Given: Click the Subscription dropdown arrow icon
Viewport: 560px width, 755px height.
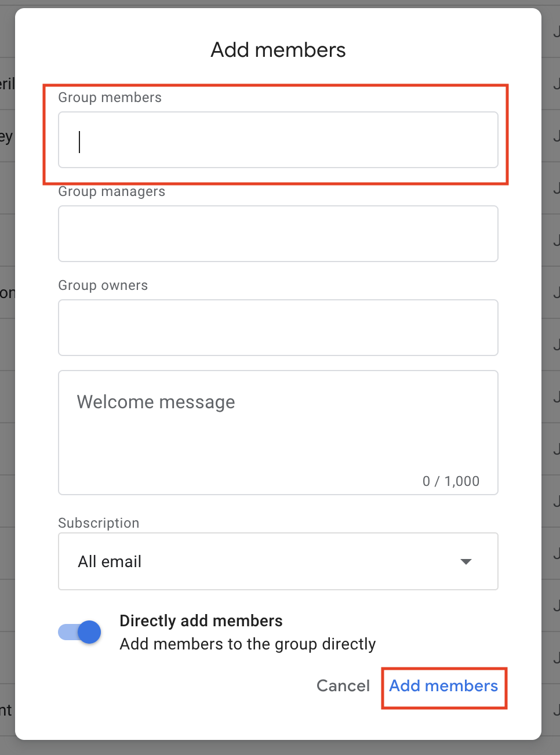Looking at the screenshot, I should (466, 561).
